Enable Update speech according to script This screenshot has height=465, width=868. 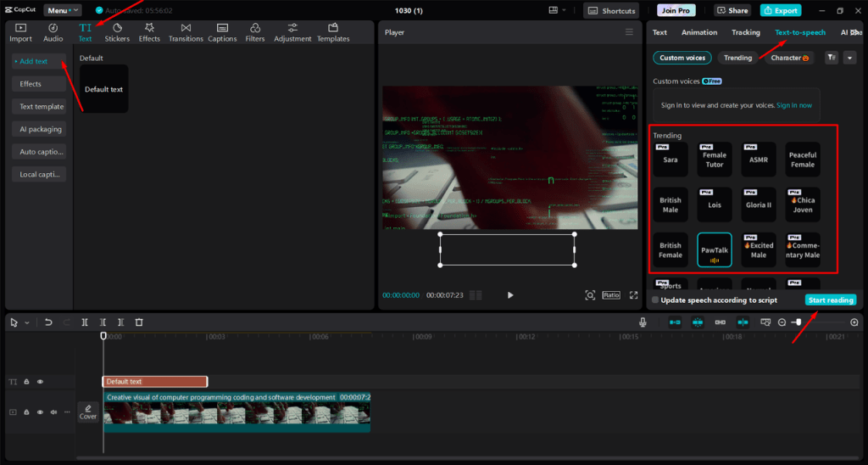[655, 300]
